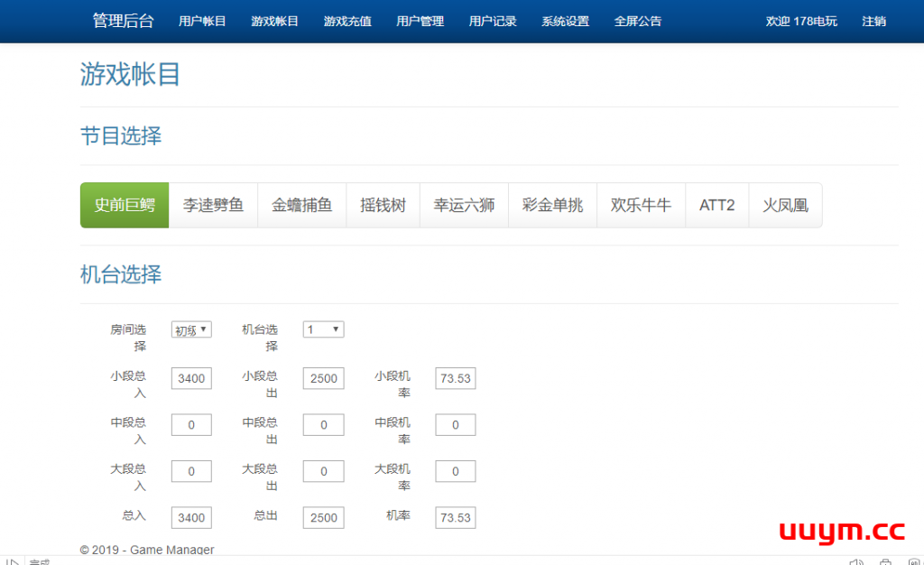Choose the ATT2 game tab

coord(716,205)
